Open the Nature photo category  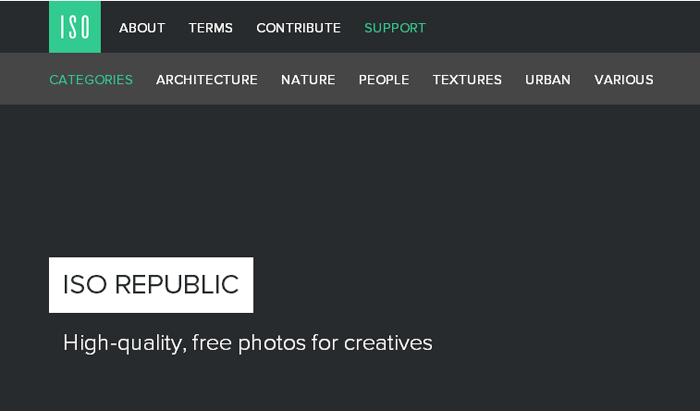coord(308,80)
